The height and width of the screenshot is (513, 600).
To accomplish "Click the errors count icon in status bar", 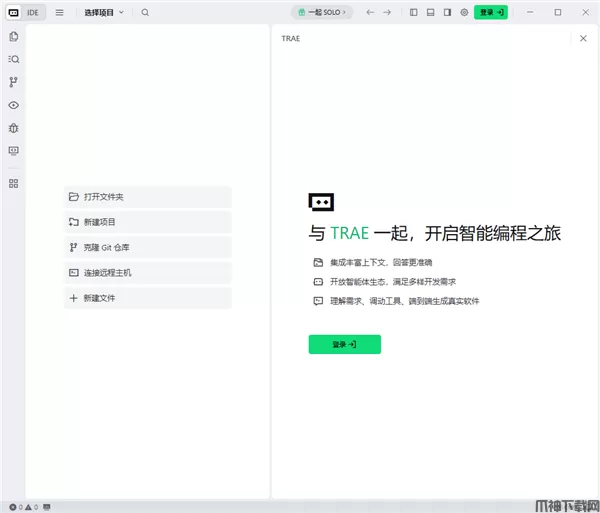I will click(x=13, y=507).
